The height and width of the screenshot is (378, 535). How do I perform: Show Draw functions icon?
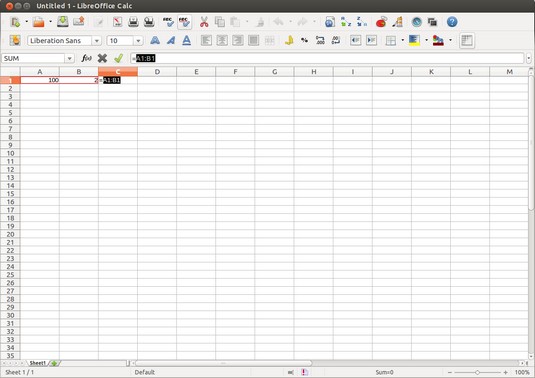[x=397, y=22]
